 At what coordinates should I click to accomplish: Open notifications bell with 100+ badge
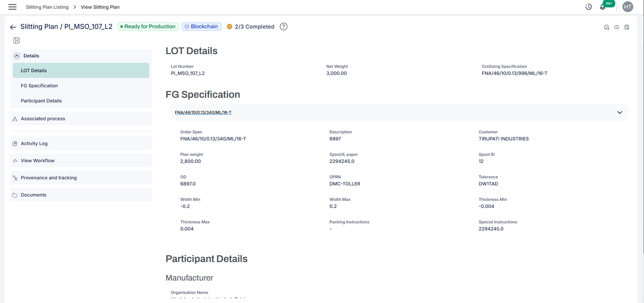(x=603, y=7)
